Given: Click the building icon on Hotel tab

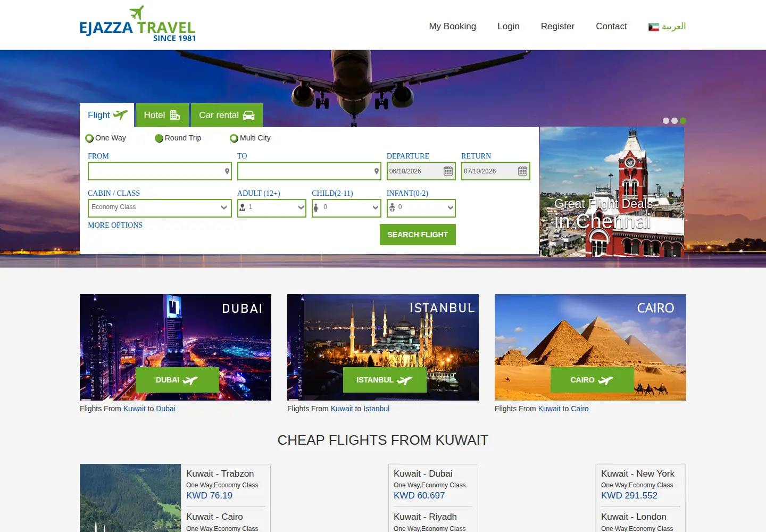Looking at the screenshot, I should [175, 115].
